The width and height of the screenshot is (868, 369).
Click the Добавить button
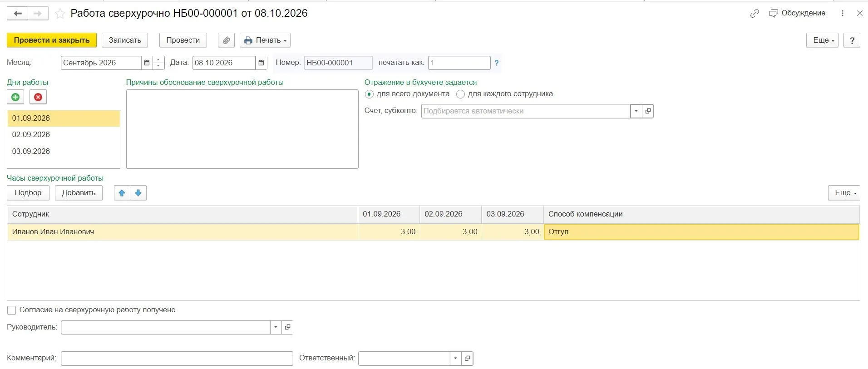click(79, 192)
